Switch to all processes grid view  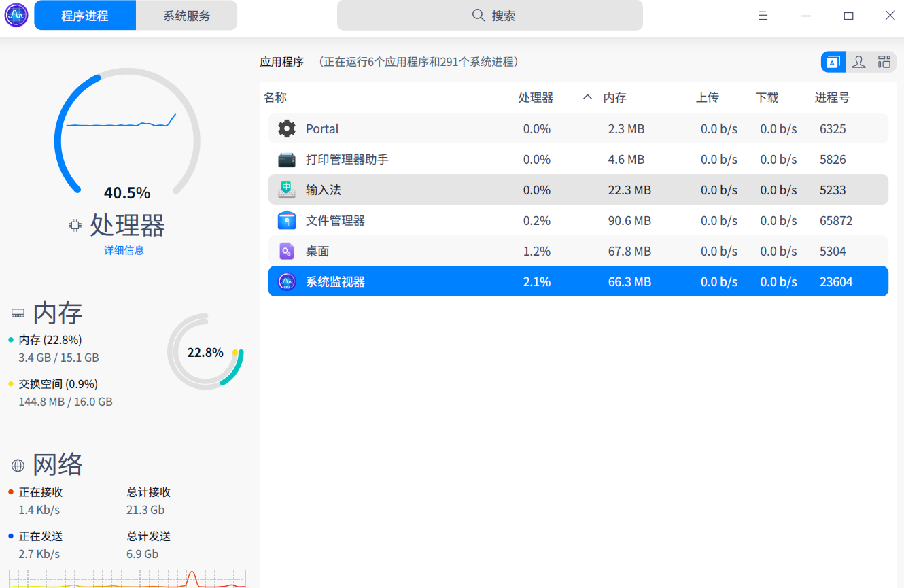[884, 61]
